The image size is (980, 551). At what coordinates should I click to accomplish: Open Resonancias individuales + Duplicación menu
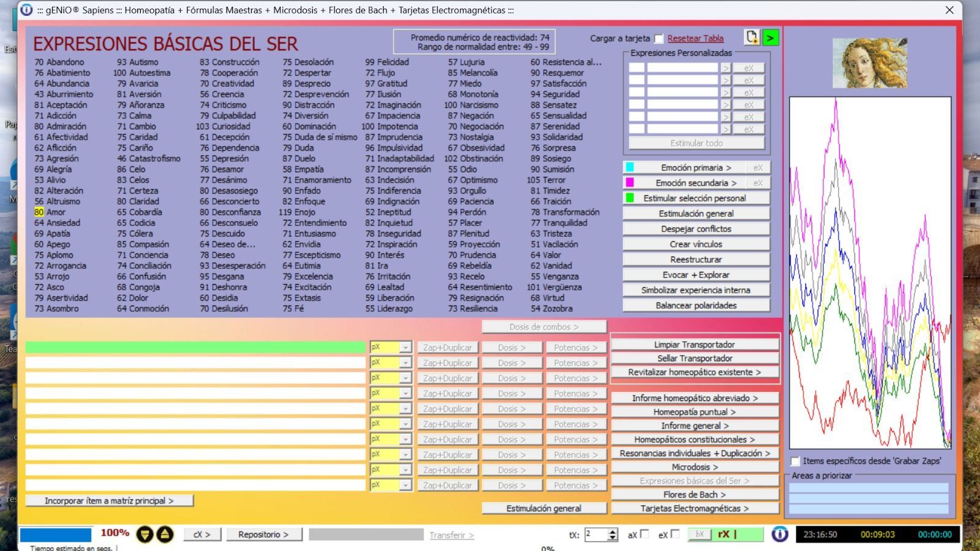tap(695, 453)
